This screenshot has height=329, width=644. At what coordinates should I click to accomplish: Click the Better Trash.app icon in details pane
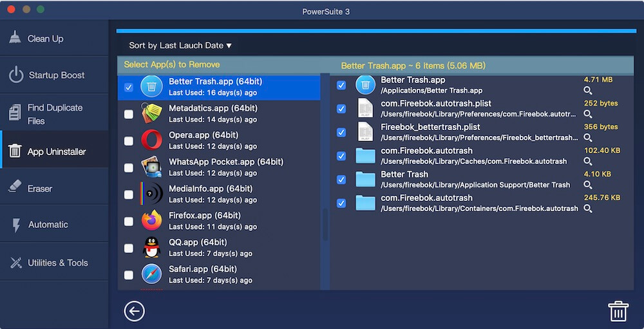pos(365,85)
